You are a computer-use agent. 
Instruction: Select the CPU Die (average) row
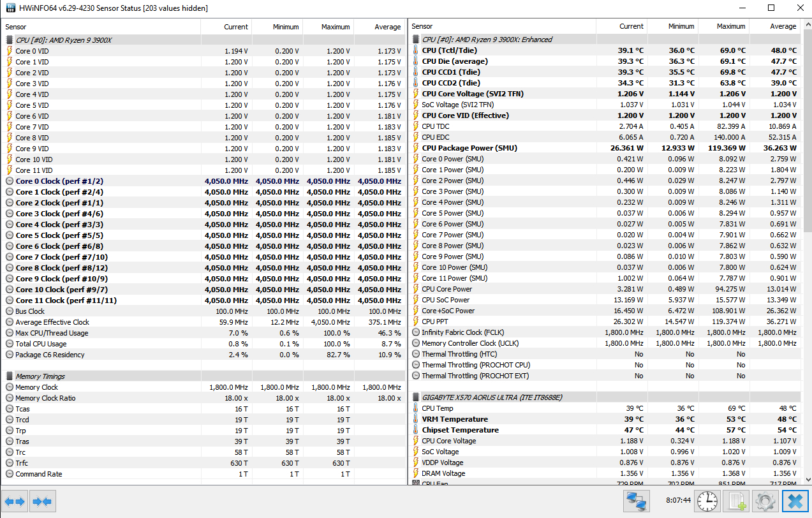pos(605,61)
